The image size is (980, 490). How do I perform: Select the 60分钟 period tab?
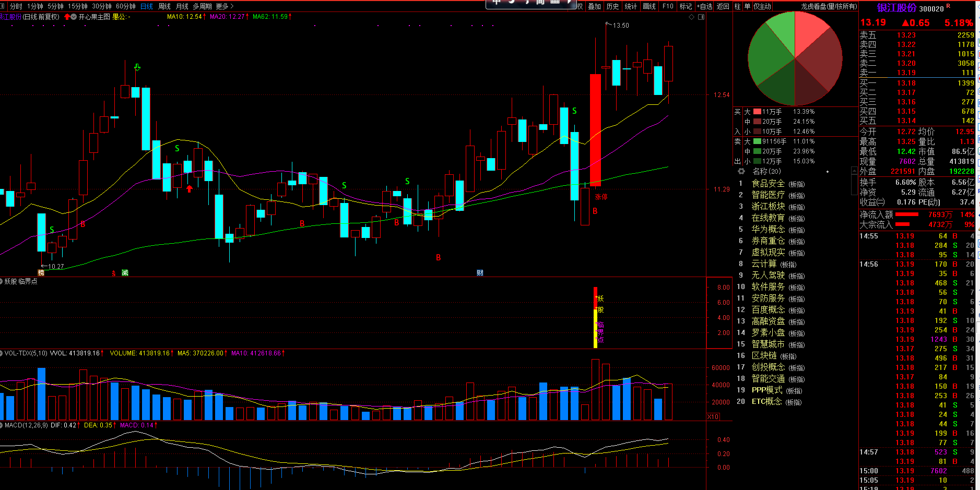[125, 6]
